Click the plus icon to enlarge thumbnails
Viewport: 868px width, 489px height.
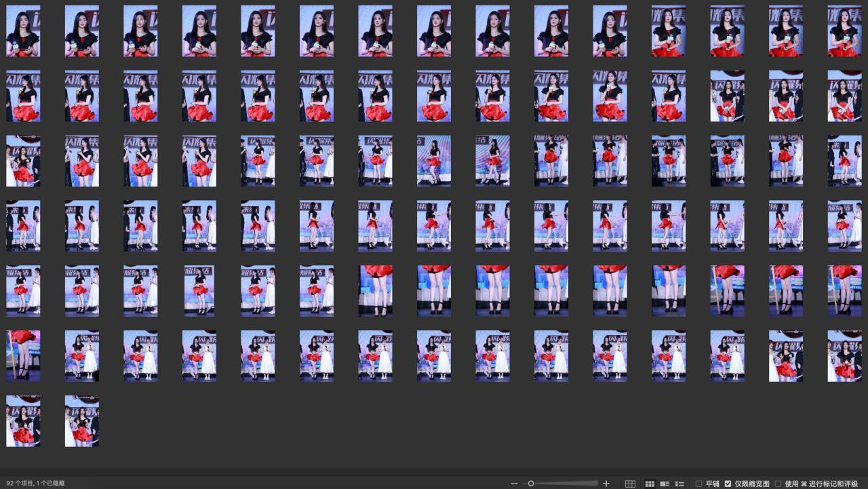coord(606,484)
